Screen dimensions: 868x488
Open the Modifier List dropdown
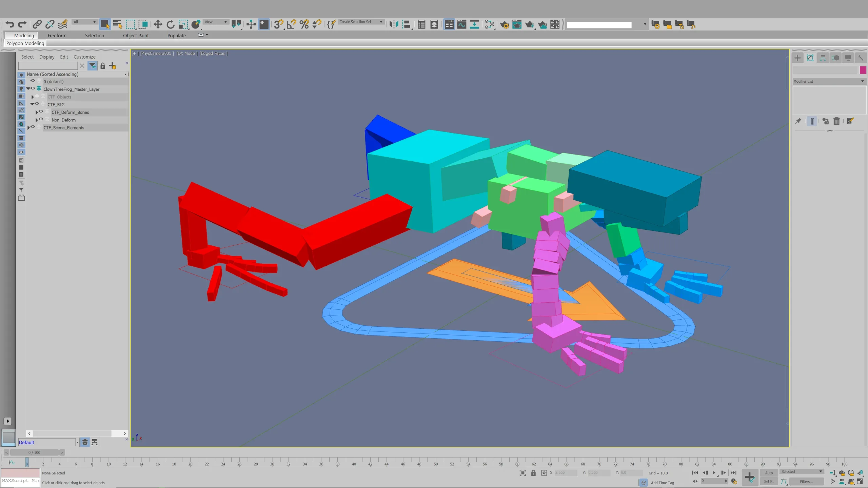[829, 81]
